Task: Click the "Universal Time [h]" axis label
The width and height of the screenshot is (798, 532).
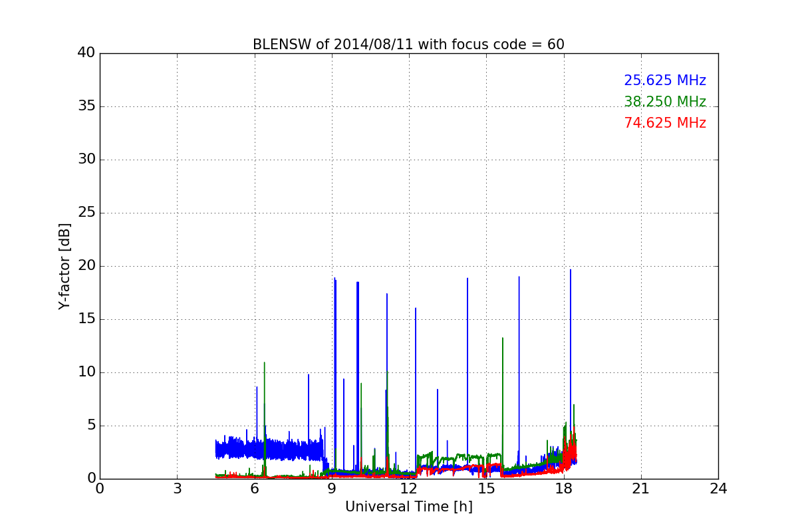Action: pos(409,507)
